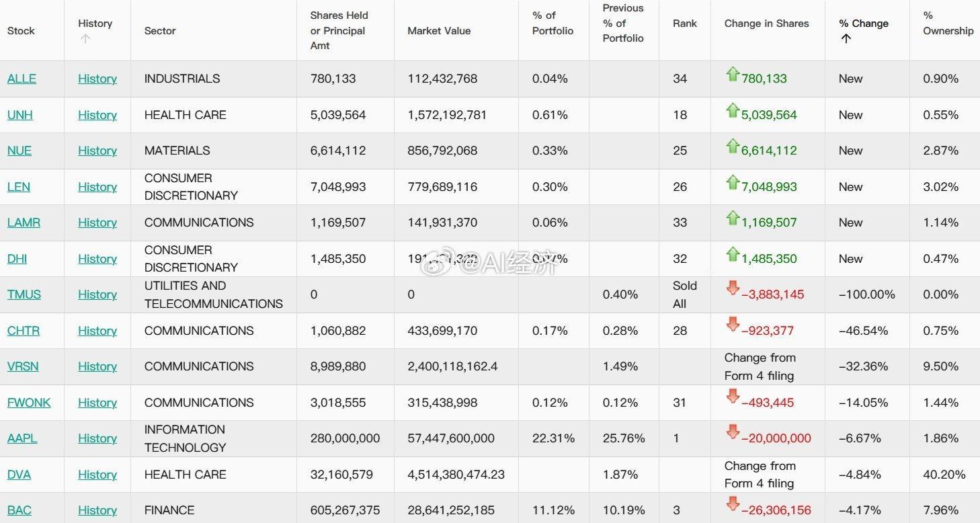Sort by Stock column header
Screen dimensions: 980x523
point(21,31)
